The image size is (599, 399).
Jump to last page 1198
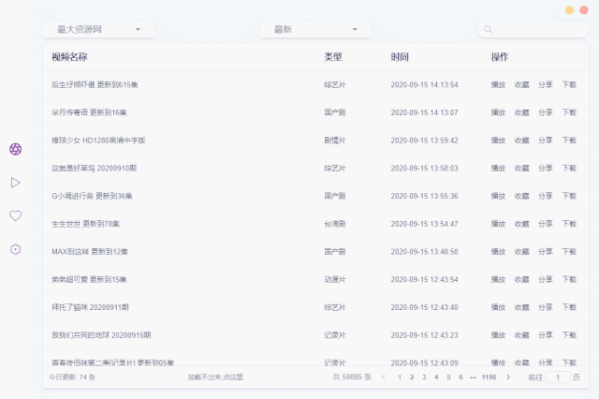click(489, 377)
